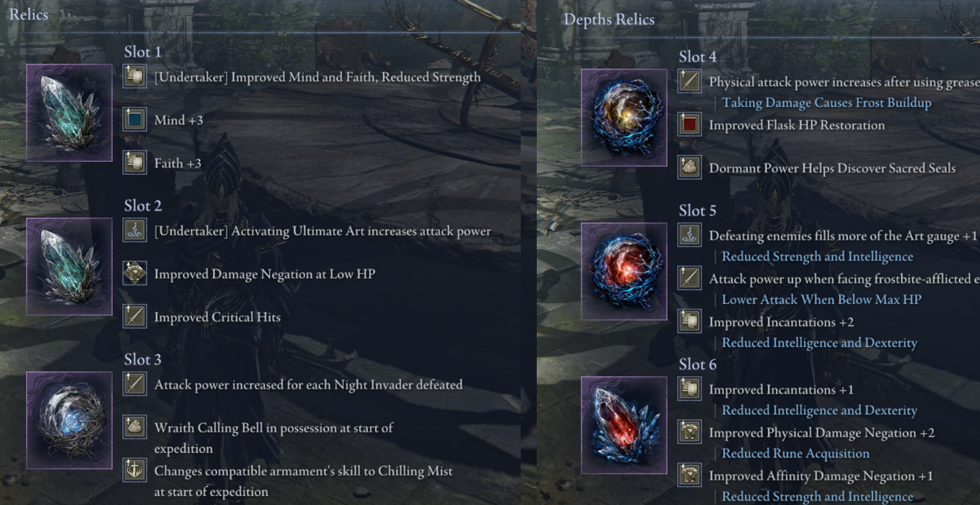Click the Taking Damage Causes Frost Buildup text
Viewport: 980px width, 505px height.
[827, 103]
